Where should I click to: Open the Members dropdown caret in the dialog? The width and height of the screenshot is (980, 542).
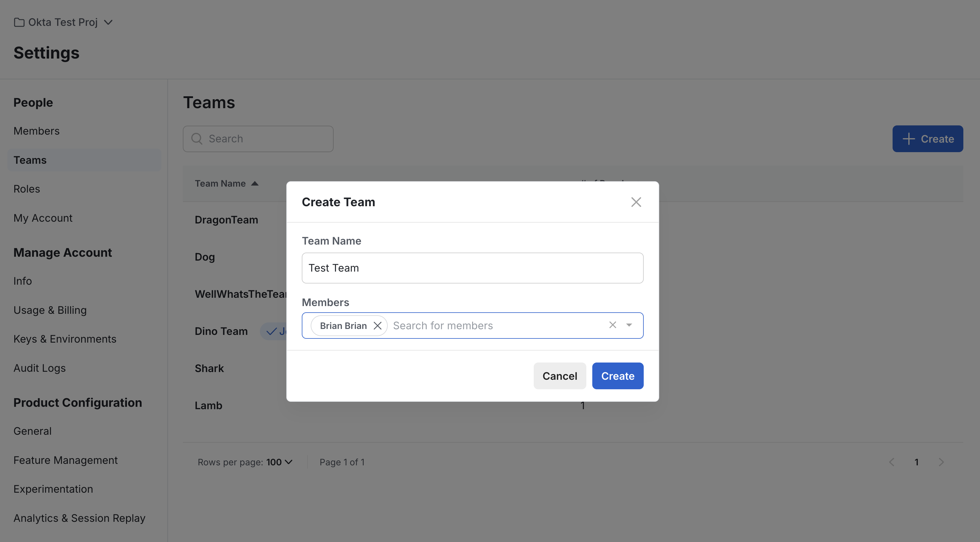pos(629,325)
